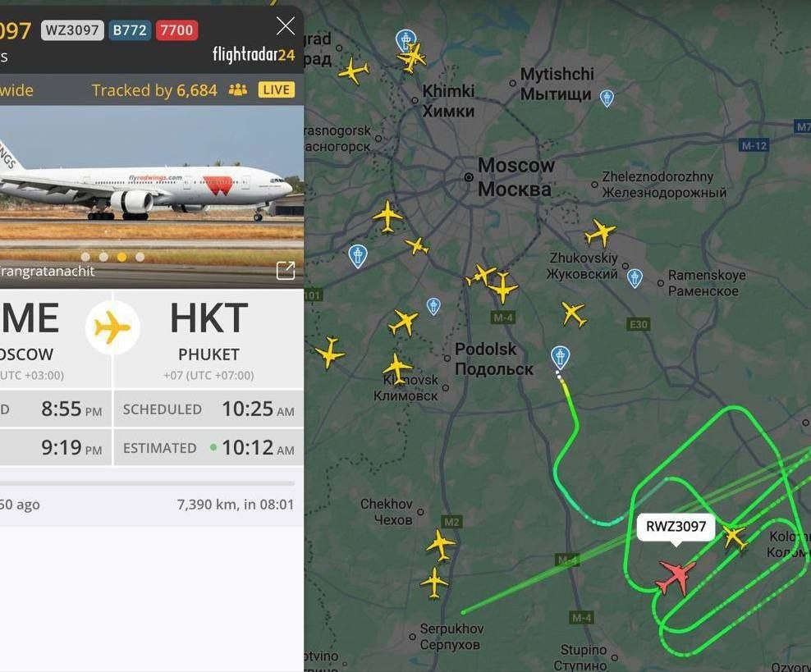Click the airport tower marker near Khimki

pyautogui.click(x=405, y=40)
